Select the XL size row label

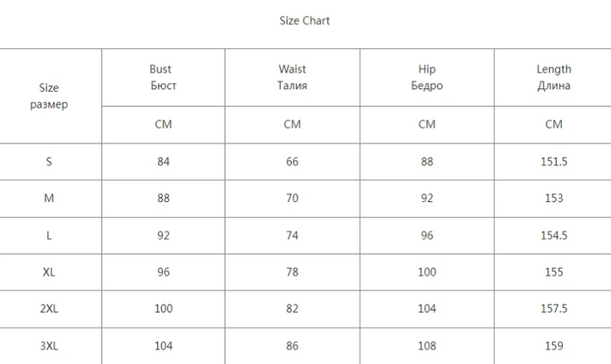pyautogui.click(x=49, y=272)
